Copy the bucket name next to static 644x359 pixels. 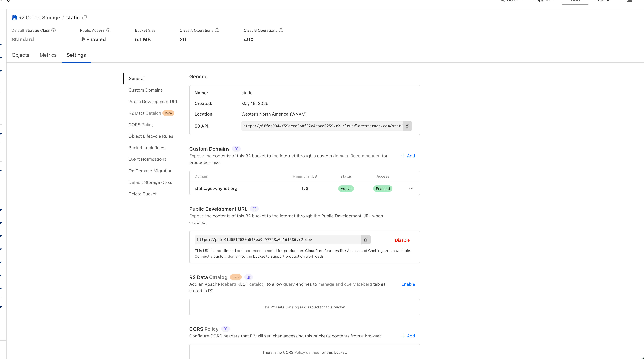click(x=85, y=17)
